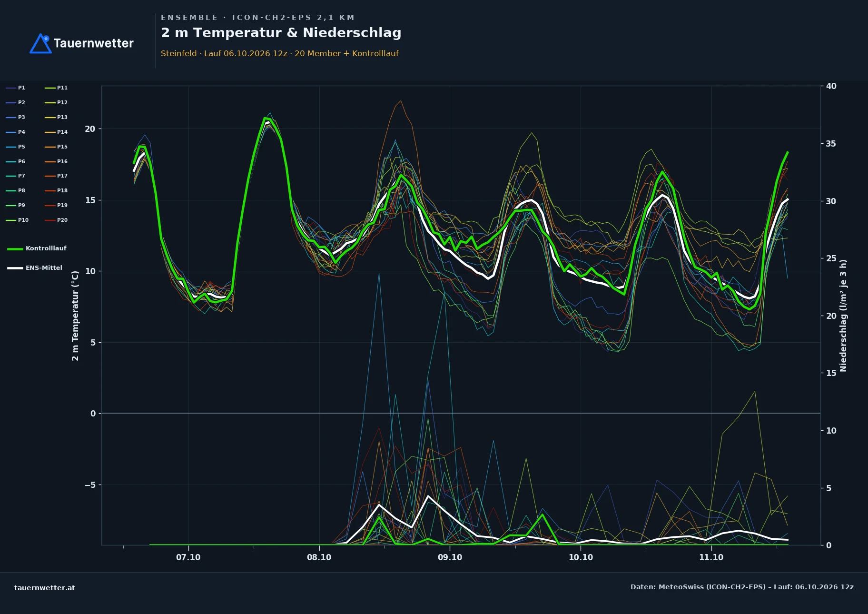Select the P6 legend entry

click(16, 161)
